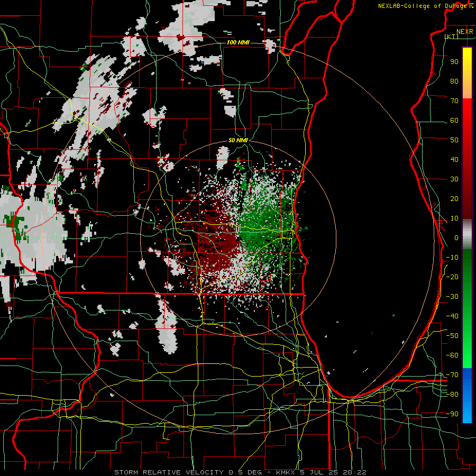The image size is (476, 476).
Task: Click the 30 value on the velocity scale
Action: click(x=454, y=179)
